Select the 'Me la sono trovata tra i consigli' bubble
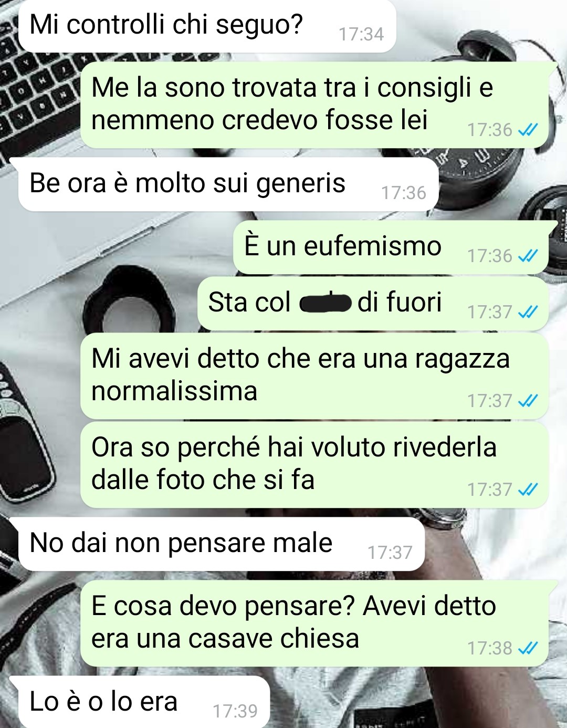Image resolution: width=567 pixels, height=728 pixels. [x=314, y=104]
